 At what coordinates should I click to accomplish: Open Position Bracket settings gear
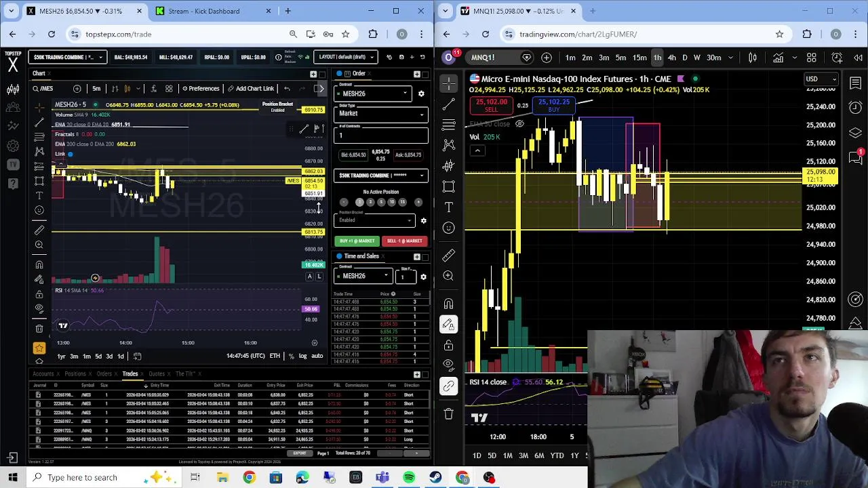pos(423,220)
